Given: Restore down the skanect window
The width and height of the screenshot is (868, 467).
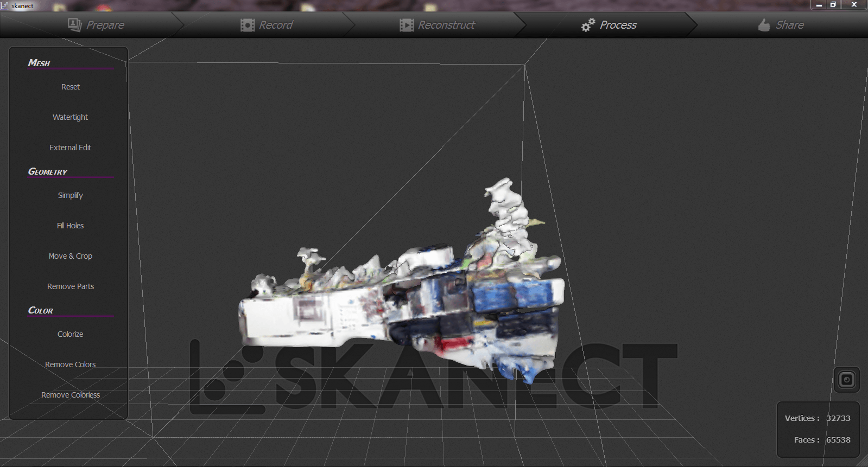Looking at the screenshot, I should (x=833, y=5).
